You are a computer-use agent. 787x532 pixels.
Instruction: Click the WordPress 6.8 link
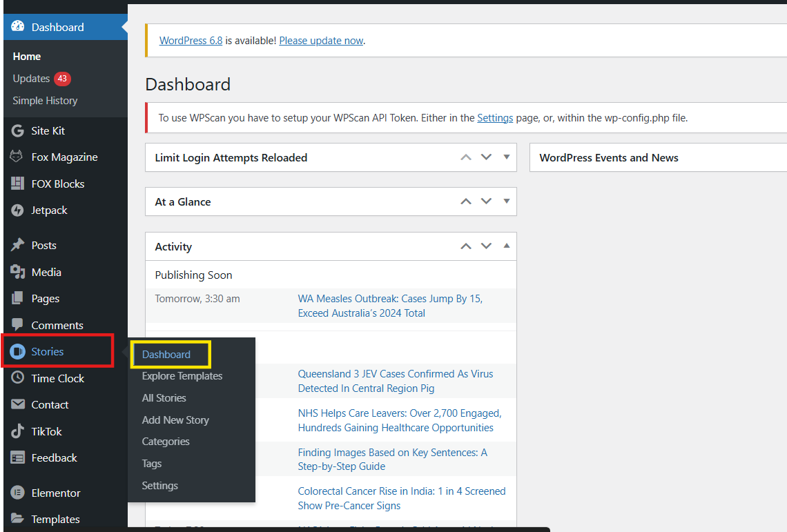pos(191,41)
